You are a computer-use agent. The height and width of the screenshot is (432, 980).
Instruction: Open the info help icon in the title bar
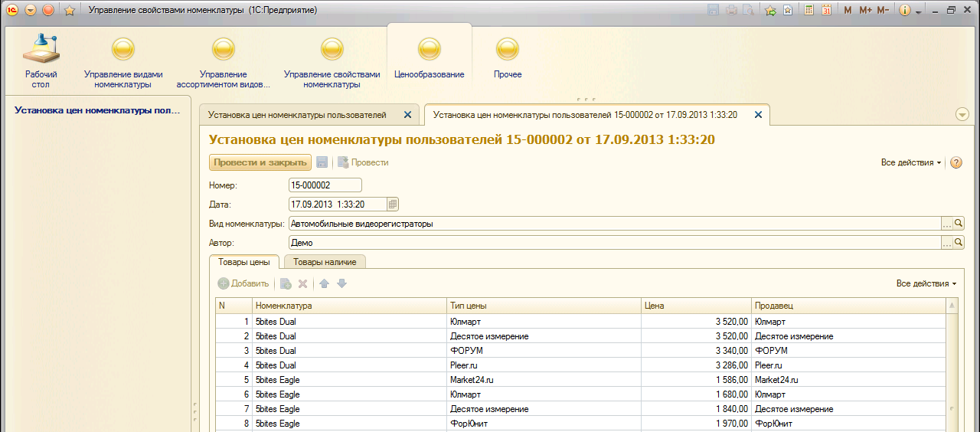pos(904,10)
